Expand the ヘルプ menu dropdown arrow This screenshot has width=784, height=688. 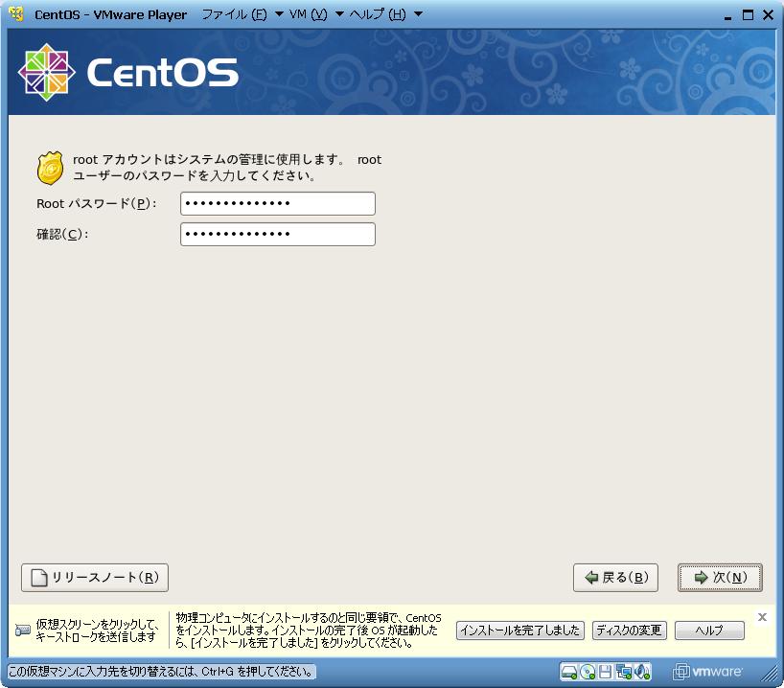pyautogui.click(x=418, y=14)
